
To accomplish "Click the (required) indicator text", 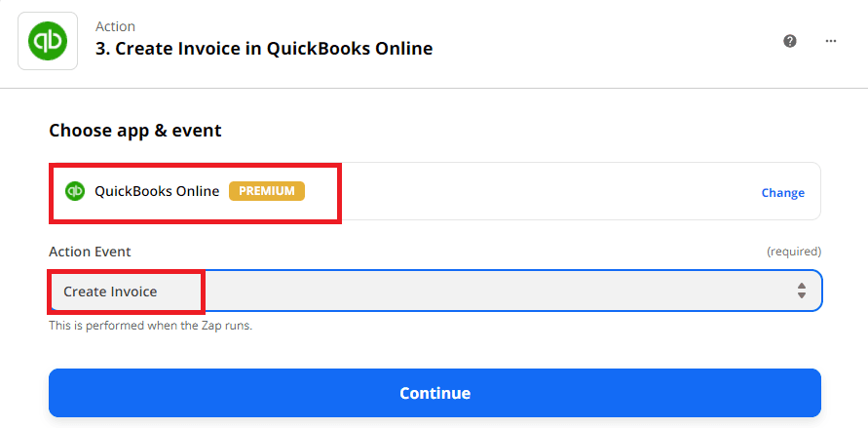I will (793, 252).
